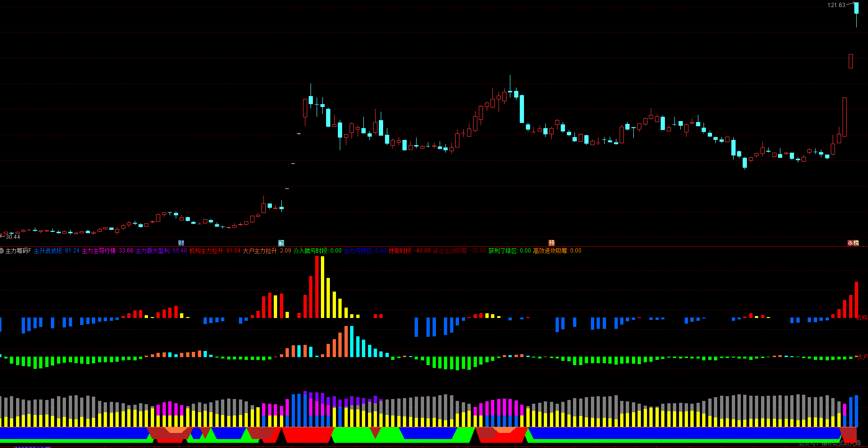Image resolution: width=868 pixels, height=448 pixels.
Task: Click the 主升浪波段 value label
Action: click(57, 251)
